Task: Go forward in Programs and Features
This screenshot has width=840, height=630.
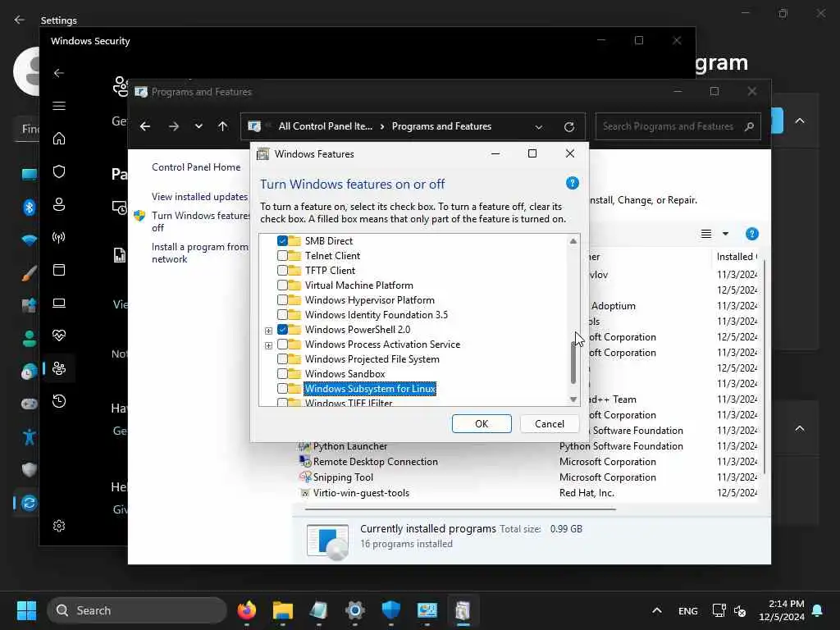Action: [174, 126]
